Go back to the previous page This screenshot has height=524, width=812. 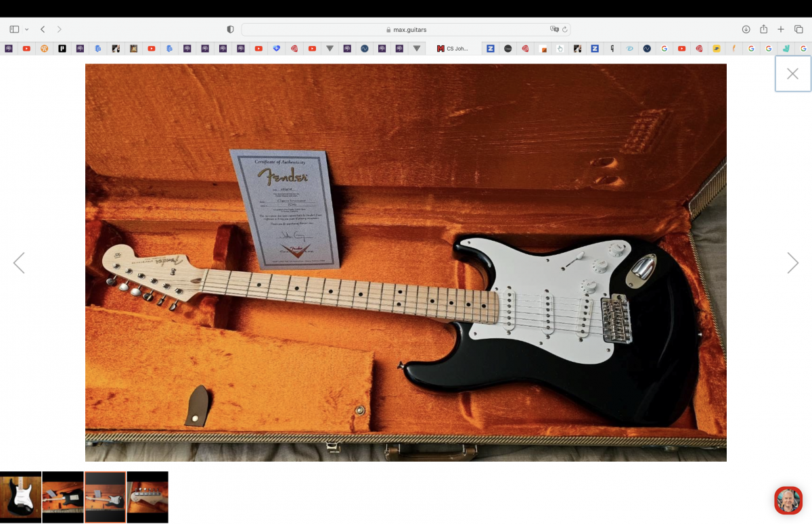[43, 29]
